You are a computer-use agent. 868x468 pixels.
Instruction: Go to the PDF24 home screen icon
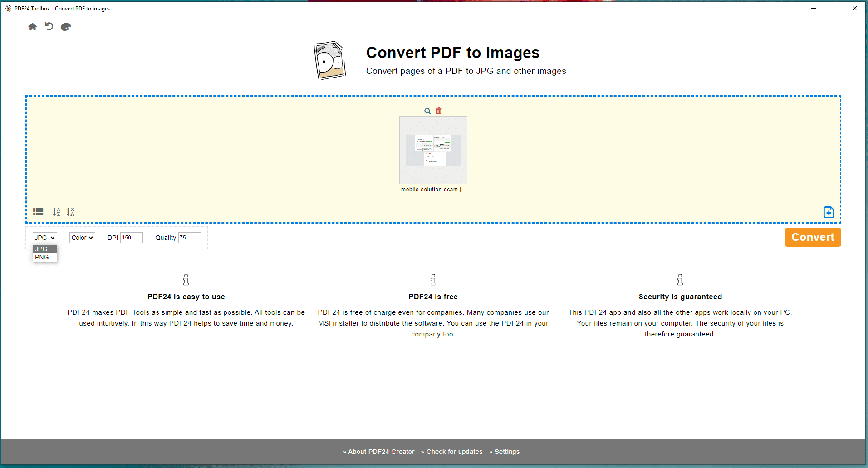pyautogui.click(x=33, y=27)
